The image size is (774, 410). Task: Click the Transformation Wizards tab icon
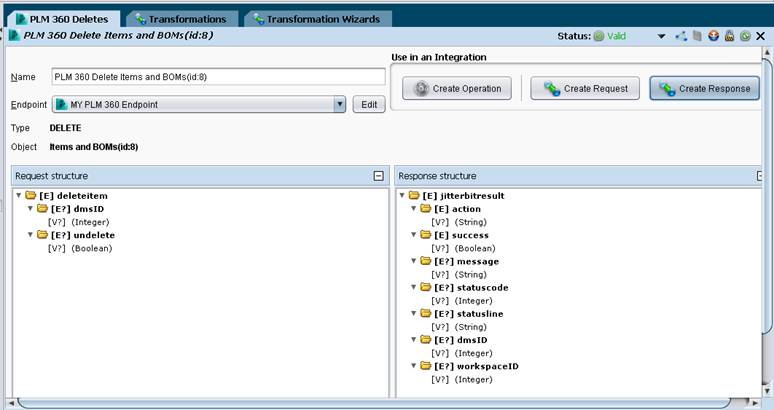(259, 19)
